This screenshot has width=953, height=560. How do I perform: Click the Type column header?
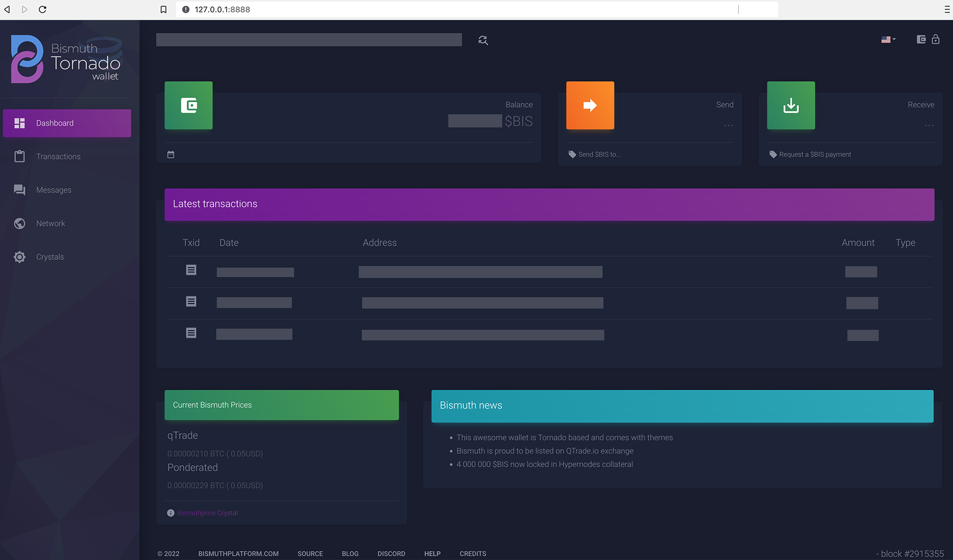pos(905,242)
